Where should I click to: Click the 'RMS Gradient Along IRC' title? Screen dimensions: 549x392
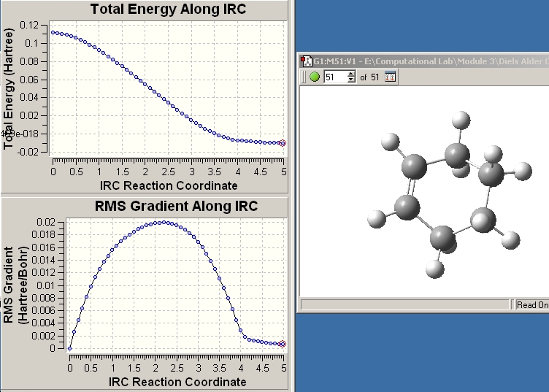tap(176, 206)
